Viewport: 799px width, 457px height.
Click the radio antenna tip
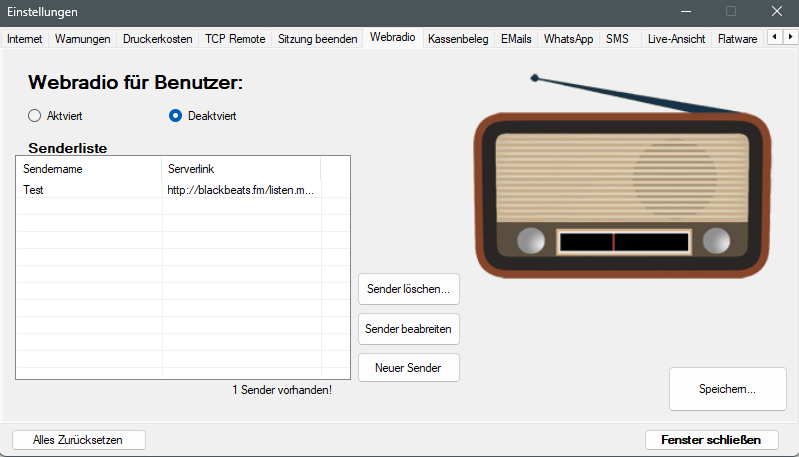click(x=535, y=78)
